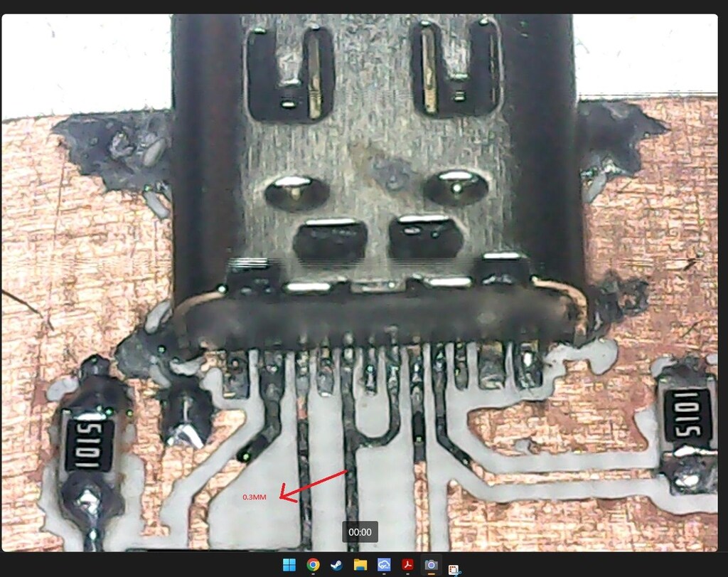The width and height of the screenshot is (728, 577).
Task: Open Google Chrome from the taskbar
Action: point(313,565)
